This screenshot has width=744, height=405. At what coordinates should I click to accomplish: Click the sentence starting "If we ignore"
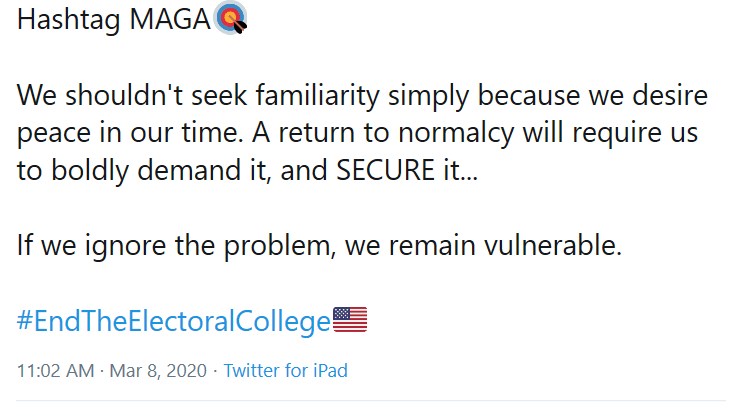[318, 246]
